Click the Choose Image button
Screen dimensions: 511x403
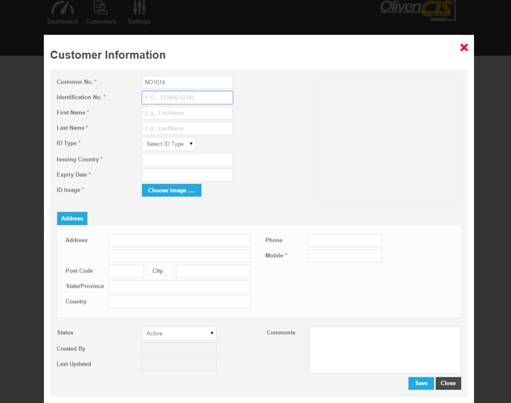[171, 190]
